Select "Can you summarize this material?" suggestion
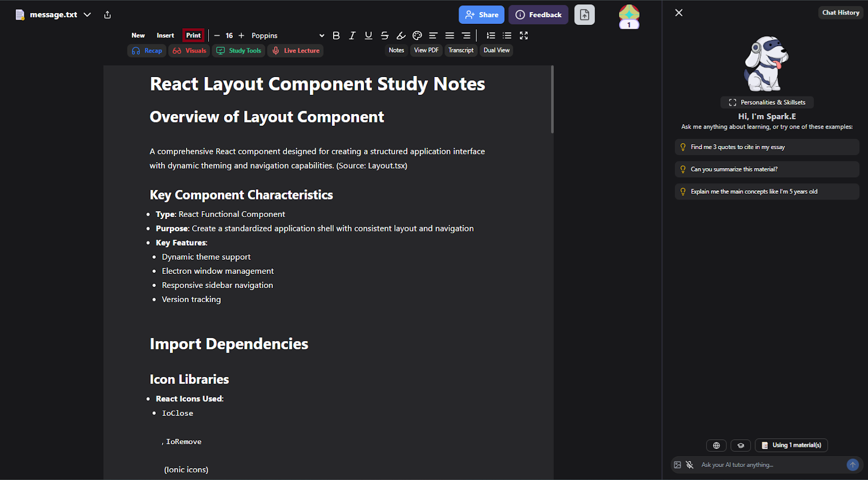 766,169
